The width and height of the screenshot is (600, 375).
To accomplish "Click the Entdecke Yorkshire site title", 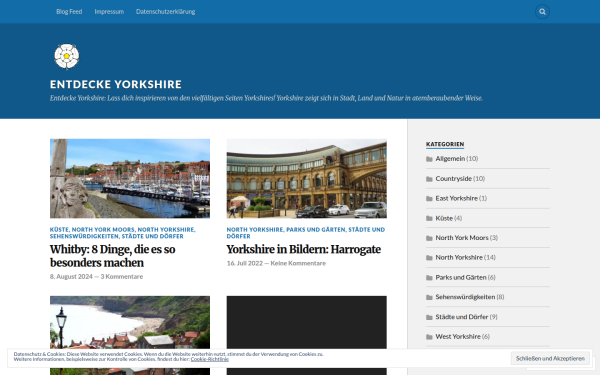I will coord(116,84).
